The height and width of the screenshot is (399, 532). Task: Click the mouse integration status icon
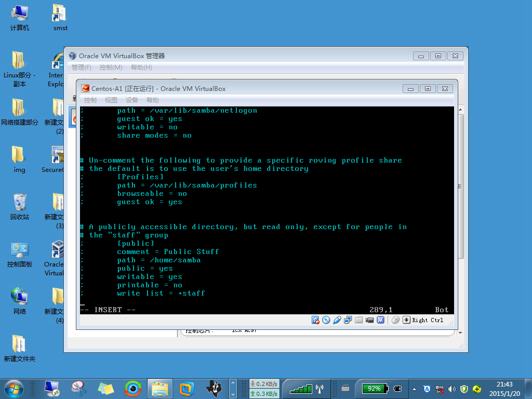(x=395, y=320)
